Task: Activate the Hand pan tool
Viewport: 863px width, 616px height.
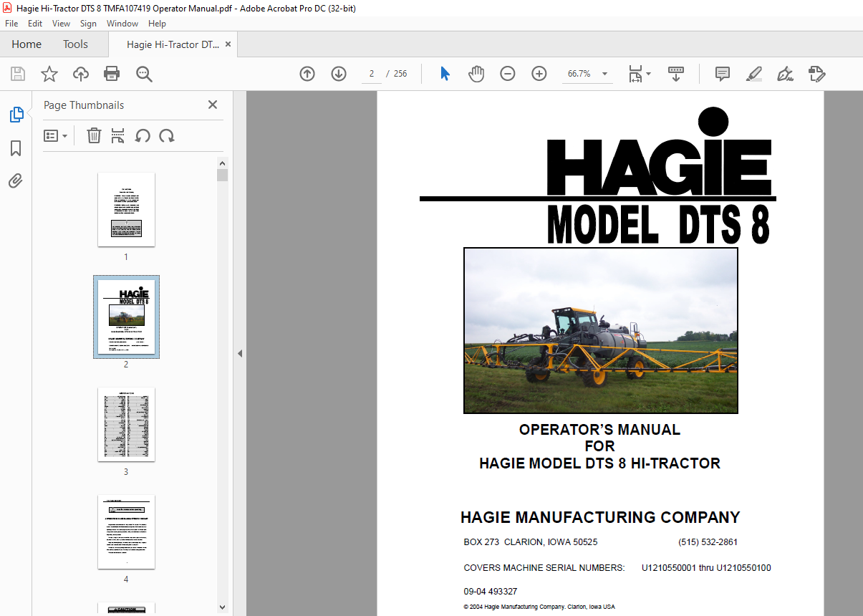Action: click(x=476, y=74)
